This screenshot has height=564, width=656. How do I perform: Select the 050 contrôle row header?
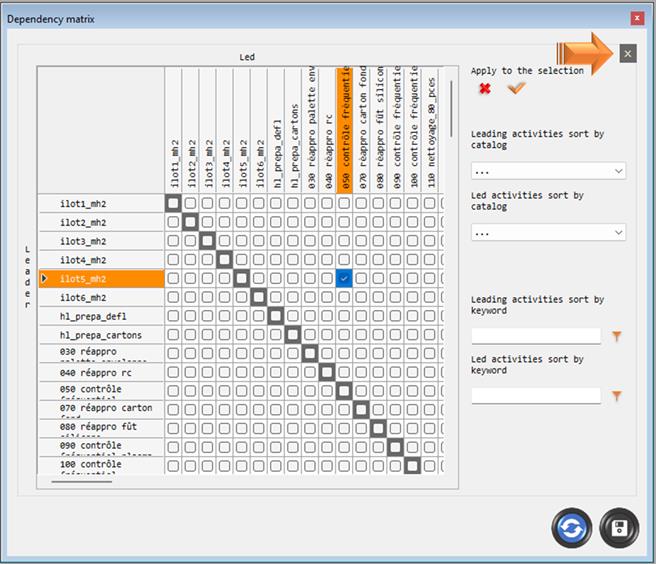coord(101,391)
